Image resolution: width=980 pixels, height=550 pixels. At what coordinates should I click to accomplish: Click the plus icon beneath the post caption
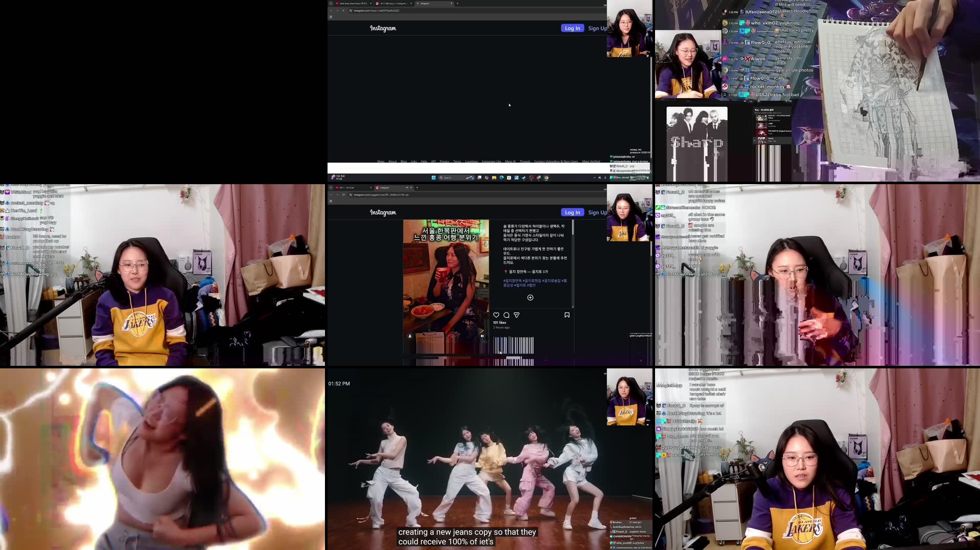pos(530,297)
